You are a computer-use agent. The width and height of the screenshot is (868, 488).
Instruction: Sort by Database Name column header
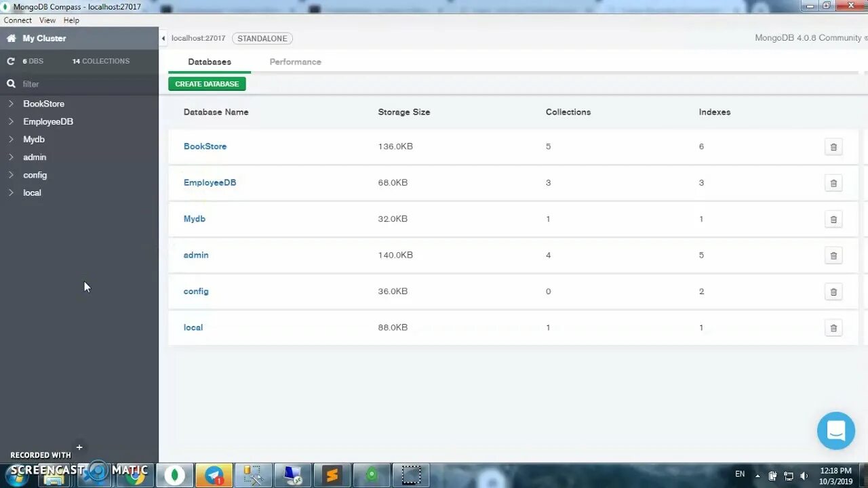coord(216,112)
